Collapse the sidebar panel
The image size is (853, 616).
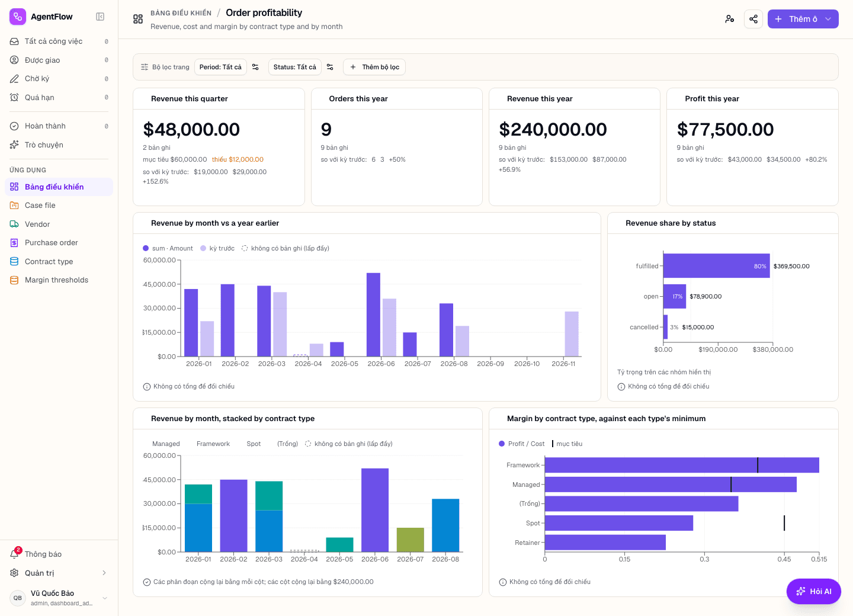pos(100,17)
